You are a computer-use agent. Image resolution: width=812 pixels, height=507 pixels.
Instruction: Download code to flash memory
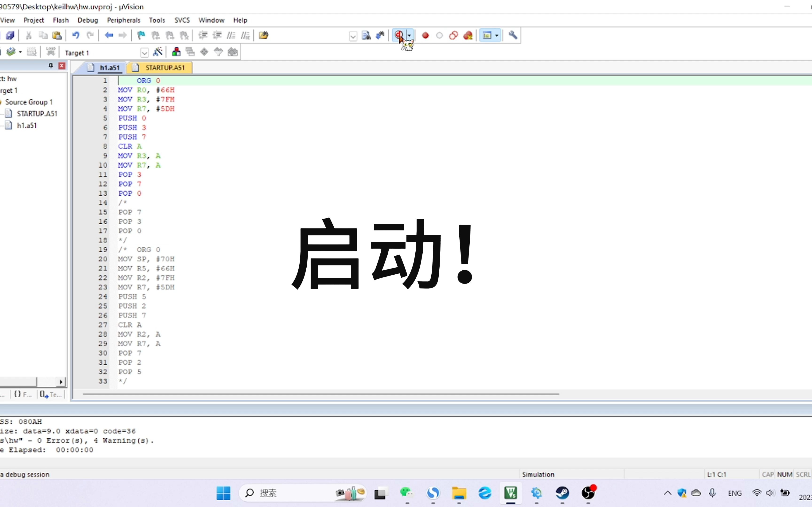(50, 51)
